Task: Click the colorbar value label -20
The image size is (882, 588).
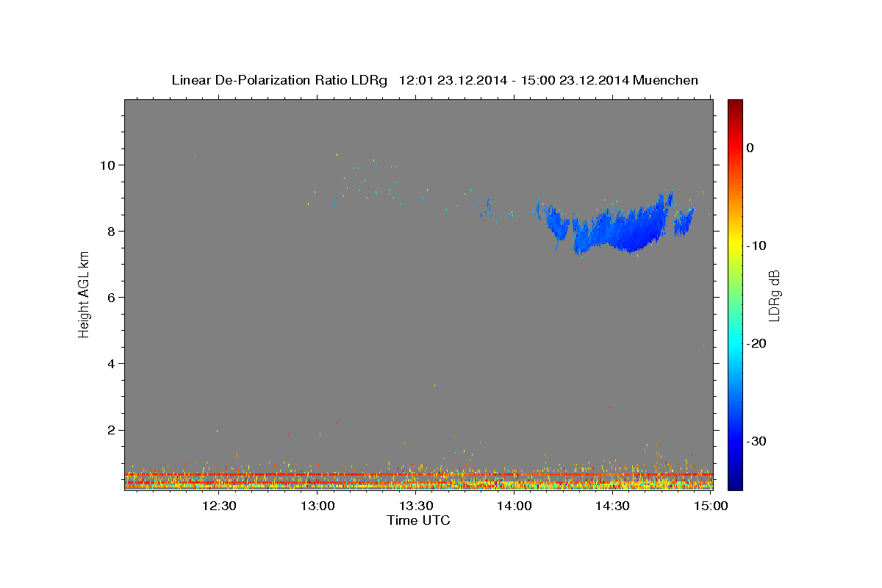Action: [x=756, y=343]
